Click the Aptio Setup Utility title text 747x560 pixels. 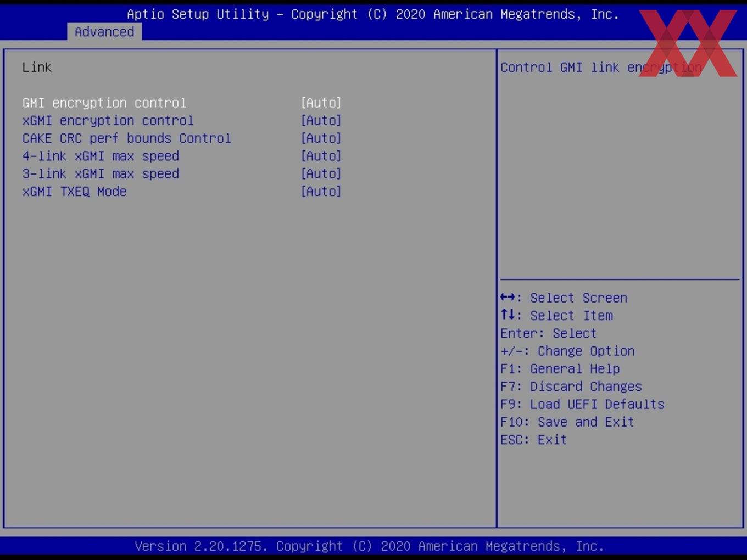coord(373,14)
